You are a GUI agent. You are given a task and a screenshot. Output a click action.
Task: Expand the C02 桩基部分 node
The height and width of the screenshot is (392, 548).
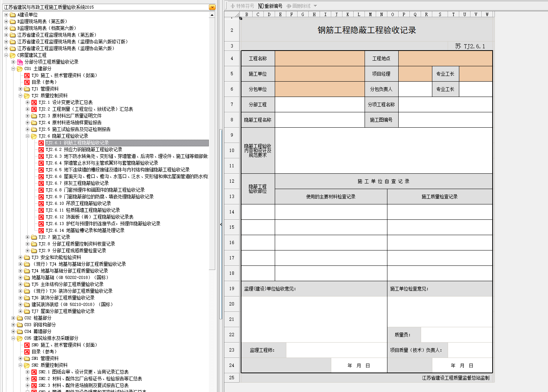pos(13,318)
